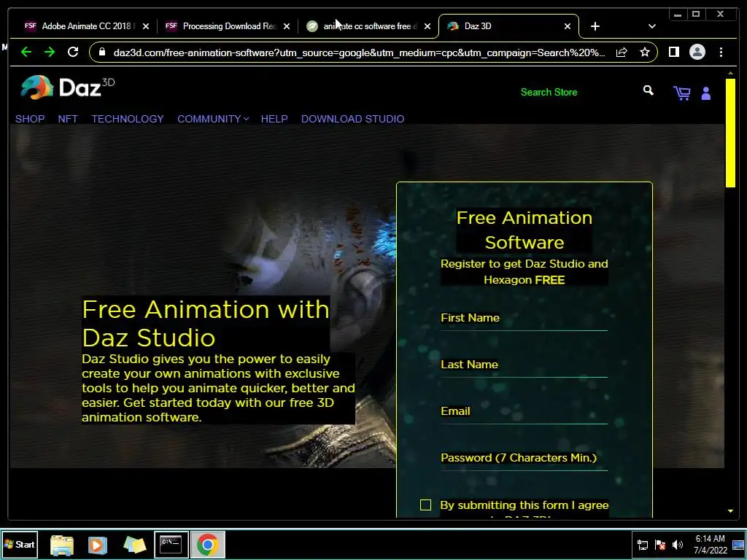Bookmark this page with star icon

click(645, 52)
